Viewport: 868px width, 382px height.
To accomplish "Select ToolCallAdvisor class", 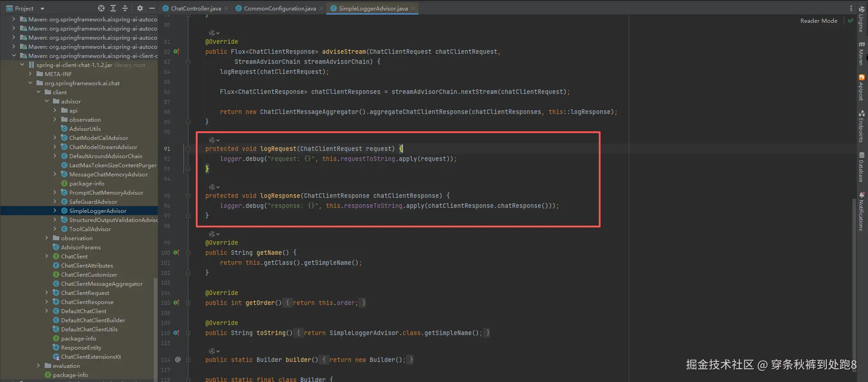I will (90, 229).
